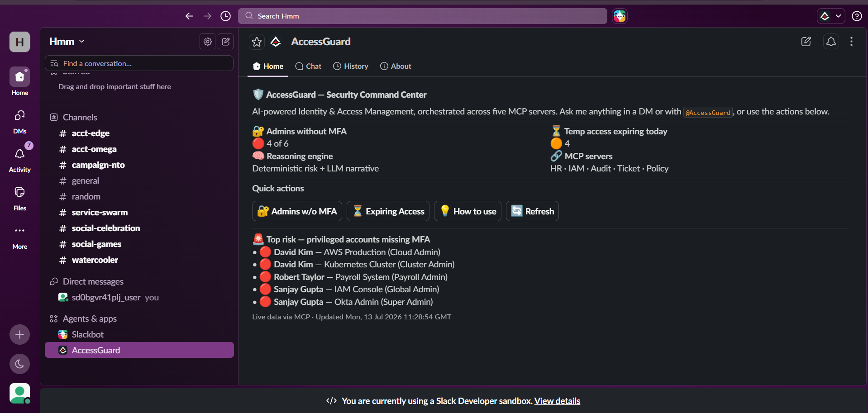Image resolution: width=868 pixels, height=413 pixels.
Task: Switch to the Home tab
Action: 268,66
